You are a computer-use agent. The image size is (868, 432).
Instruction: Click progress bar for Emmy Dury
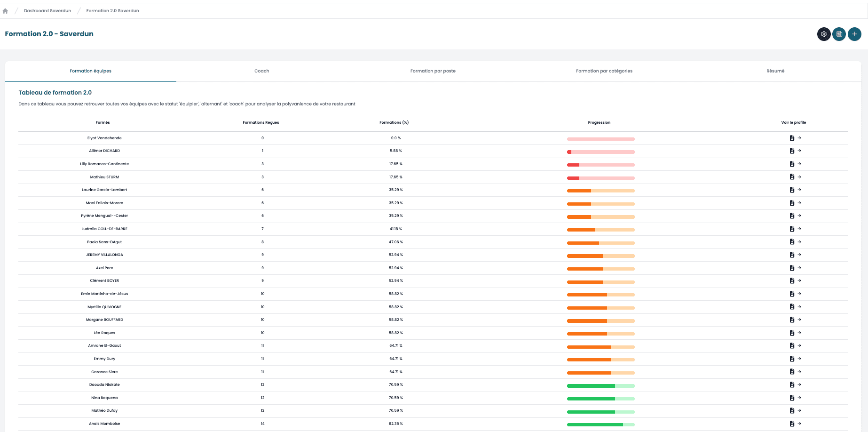(600, 360)
